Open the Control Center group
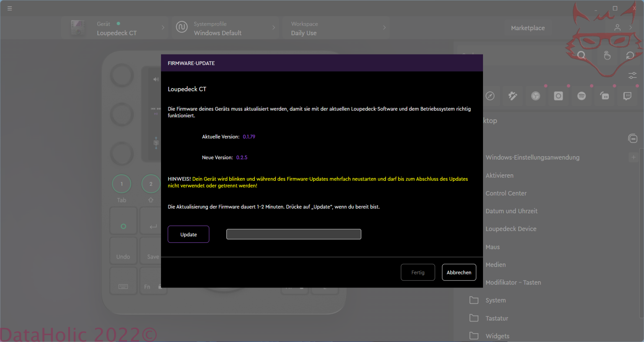Screen dimensions: 644x342 click(506, 193)
